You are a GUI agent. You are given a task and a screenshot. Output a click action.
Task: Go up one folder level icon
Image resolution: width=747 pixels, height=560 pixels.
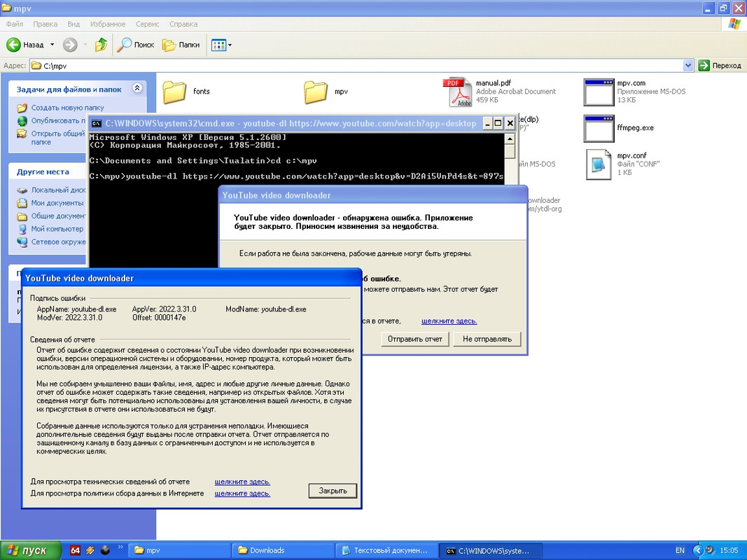pyautogui.click(x=101, y=45)
